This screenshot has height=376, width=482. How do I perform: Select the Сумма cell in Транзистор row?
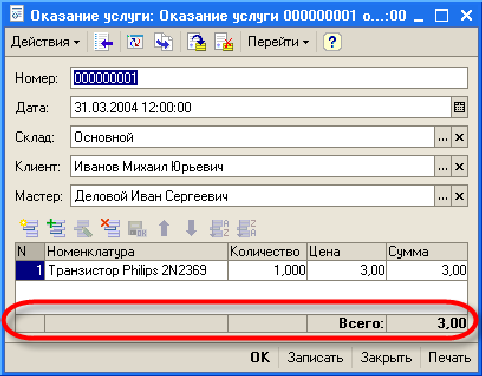coord(427,270)
